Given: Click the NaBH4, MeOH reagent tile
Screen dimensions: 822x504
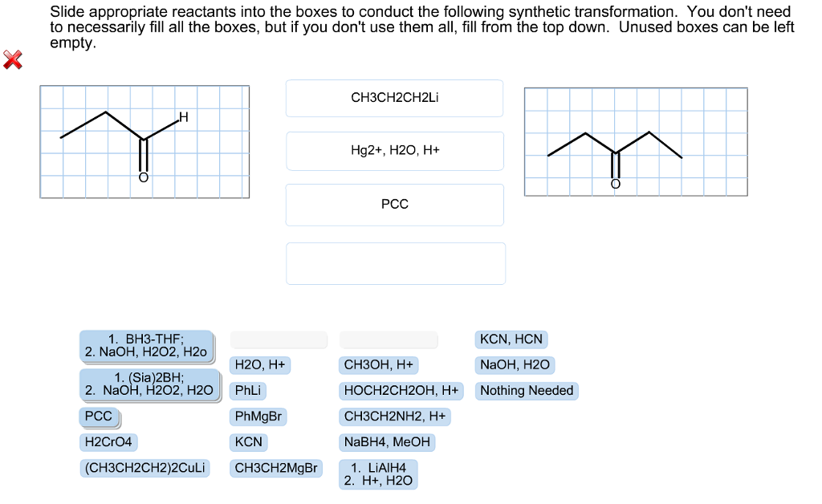Looking at the screenshot, I should coord(386,442).
